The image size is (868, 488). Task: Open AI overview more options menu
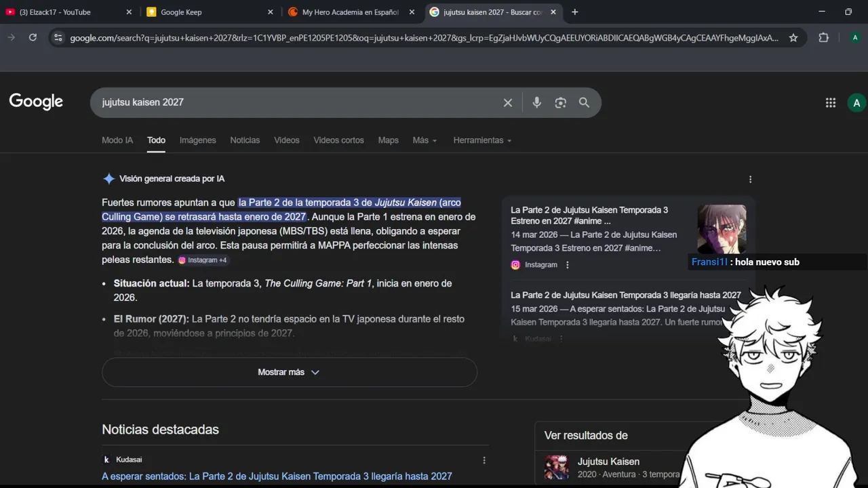(x=750, y=179)
